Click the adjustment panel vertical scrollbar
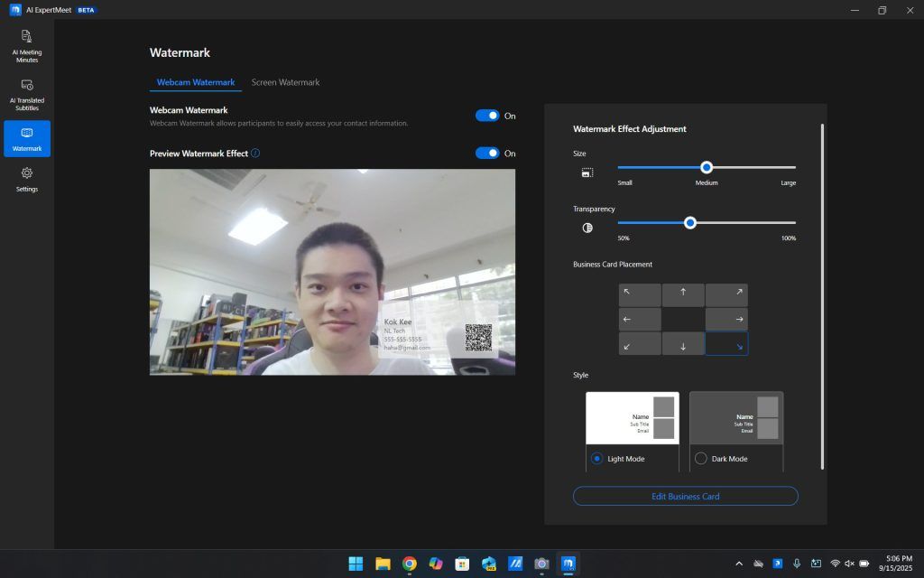924x578 pixels. tap(822, 296)
